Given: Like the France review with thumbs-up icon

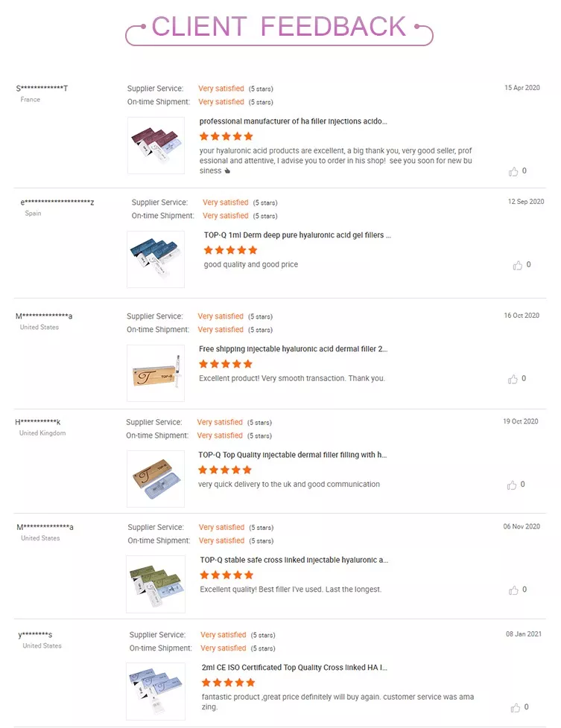Looking at the screenshot, I should tap(513, 171).
